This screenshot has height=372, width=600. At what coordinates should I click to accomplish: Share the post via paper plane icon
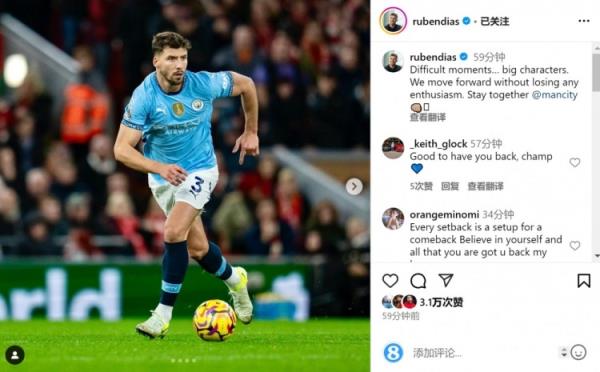click(x=446, y=280)
